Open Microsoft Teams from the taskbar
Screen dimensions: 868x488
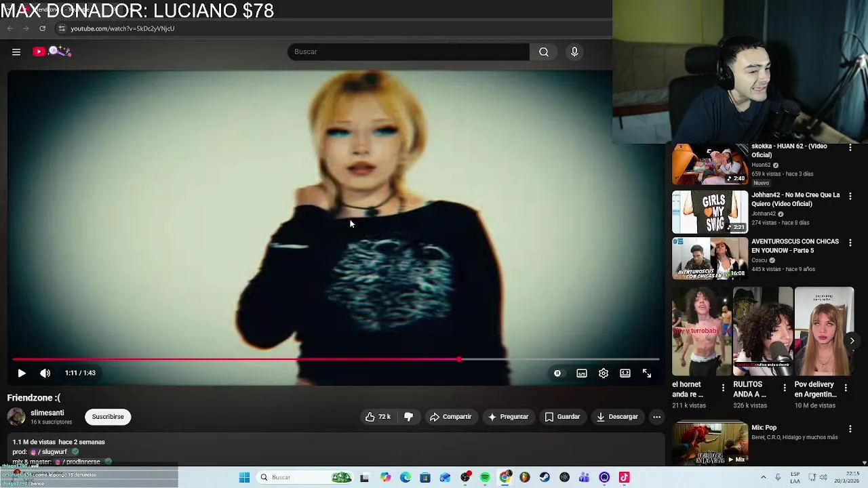click(584, 477)
